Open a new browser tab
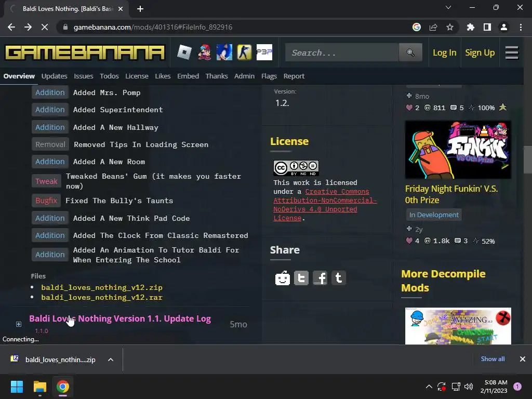This screenshot has height=399, width=532. [140, 9]
